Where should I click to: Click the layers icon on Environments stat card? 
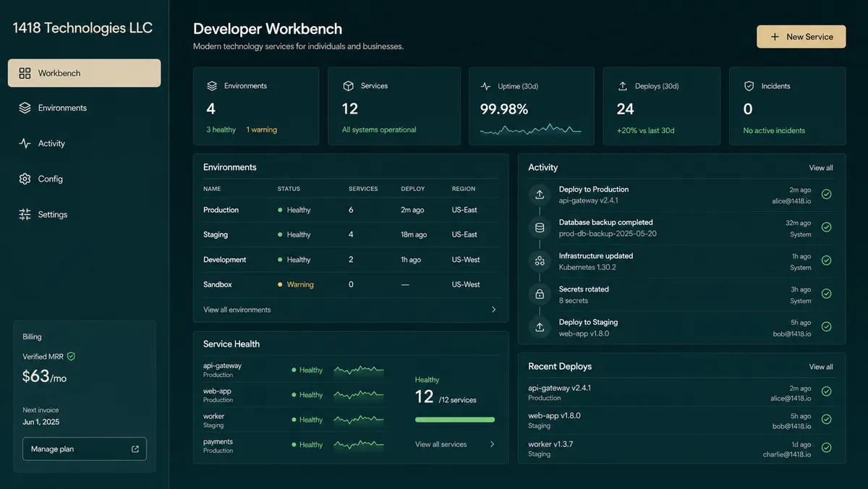212,85
